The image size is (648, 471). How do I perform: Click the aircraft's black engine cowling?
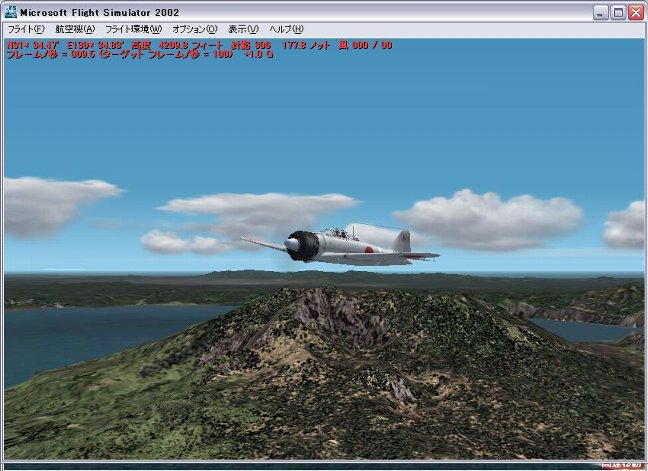[x=303, y=245]
